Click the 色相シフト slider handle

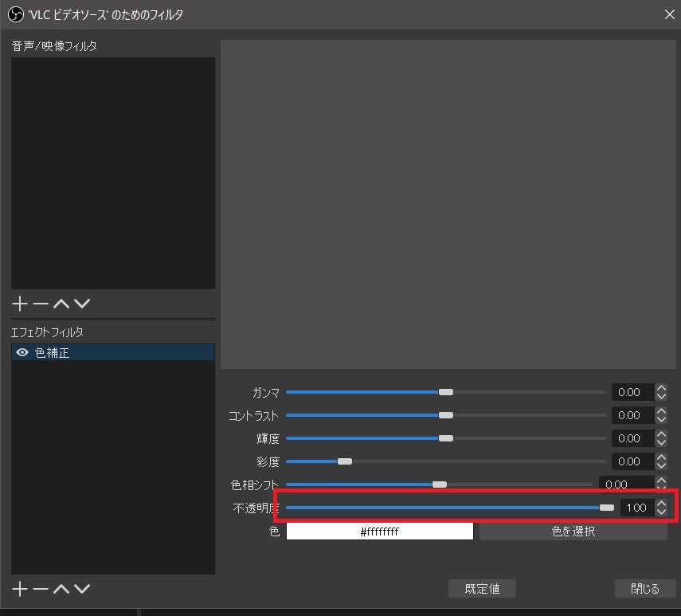point(440,485)
